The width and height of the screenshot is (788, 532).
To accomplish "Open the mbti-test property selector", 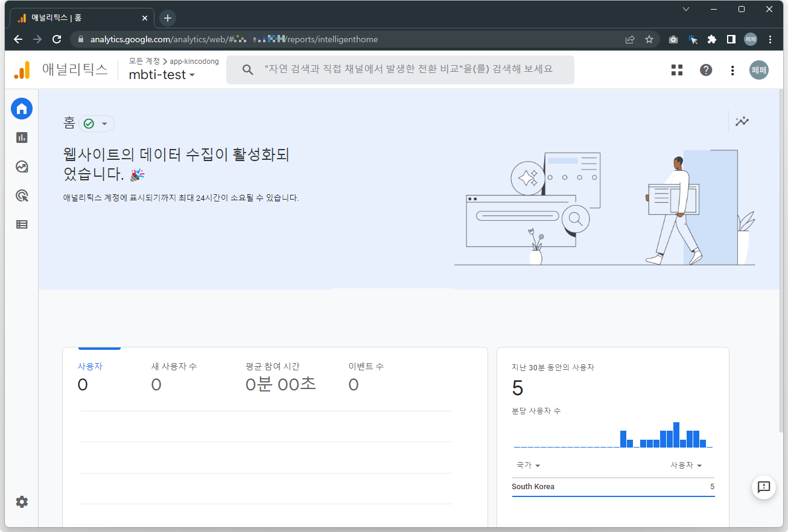I will coord(160,75).
